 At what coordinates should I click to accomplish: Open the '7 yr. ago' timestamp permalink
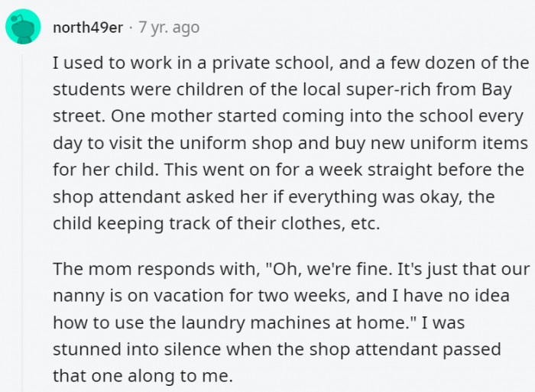point(169,28)
